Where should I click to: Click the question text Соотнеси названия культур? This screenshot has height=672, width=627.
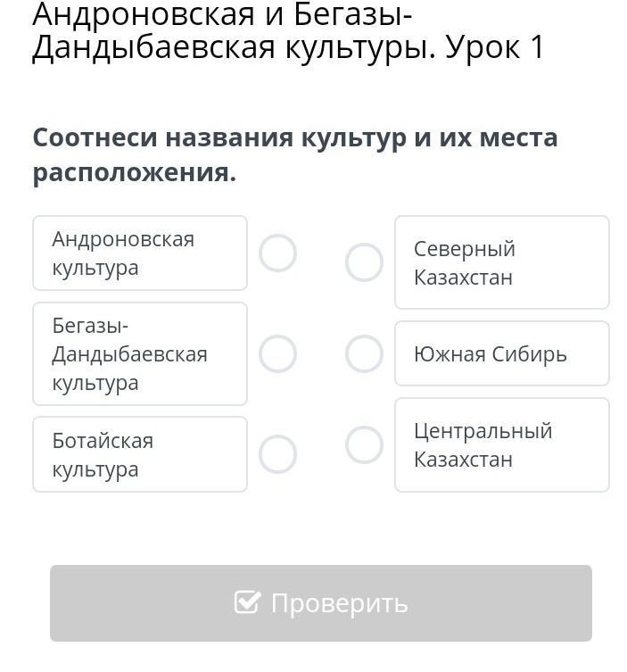pyautogui.click(x=294, y=138)
